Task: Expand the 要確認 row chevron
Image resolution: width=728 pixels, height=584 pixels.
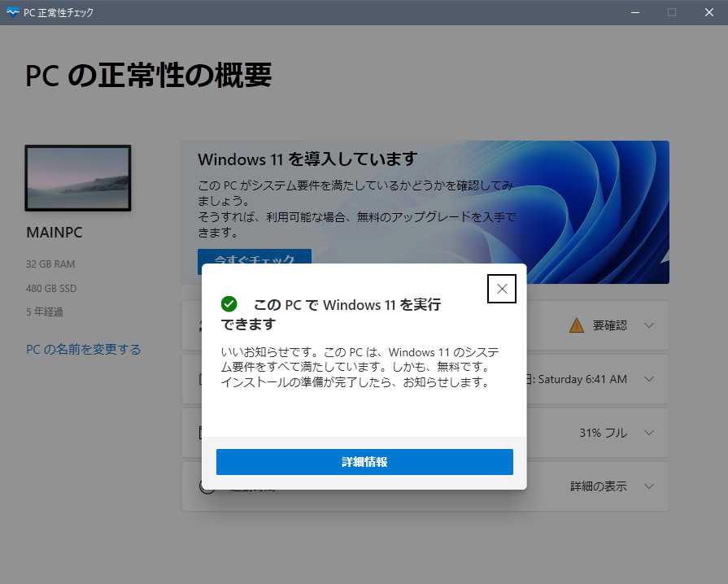Action: [x=649, y=325]
